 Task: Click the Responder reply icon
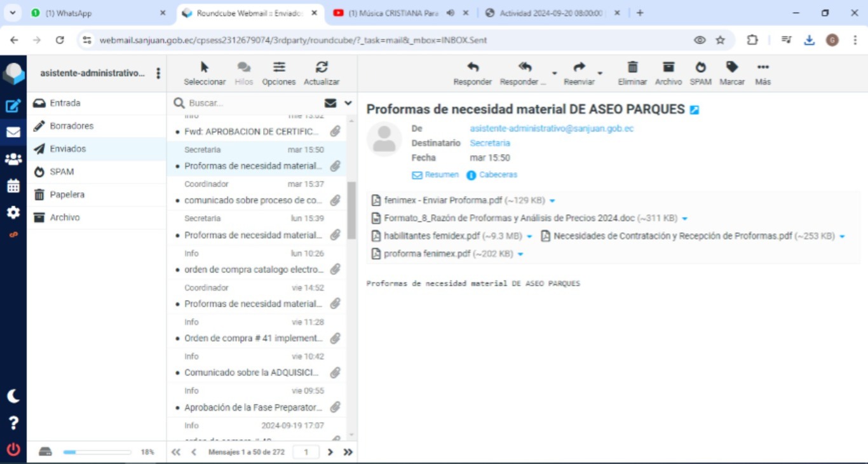tap(472, 67)
